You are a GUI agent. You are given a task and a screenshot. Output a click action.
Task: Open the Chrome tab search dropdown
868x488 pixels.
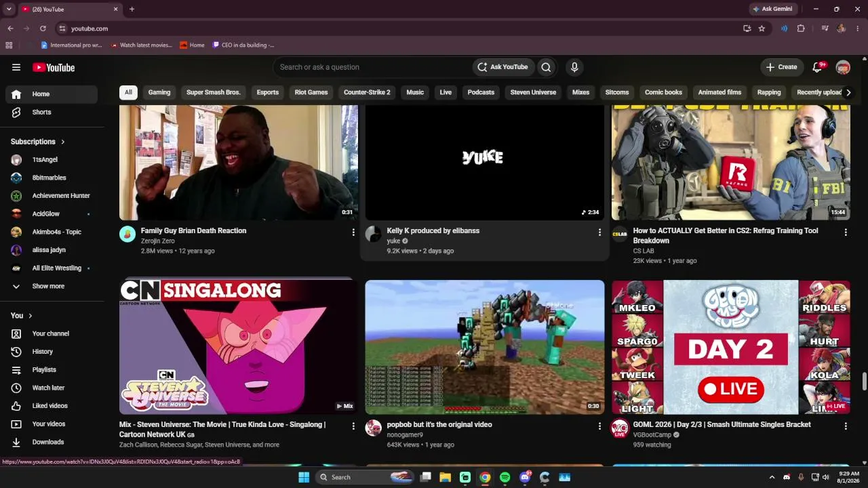coord(9,9)
